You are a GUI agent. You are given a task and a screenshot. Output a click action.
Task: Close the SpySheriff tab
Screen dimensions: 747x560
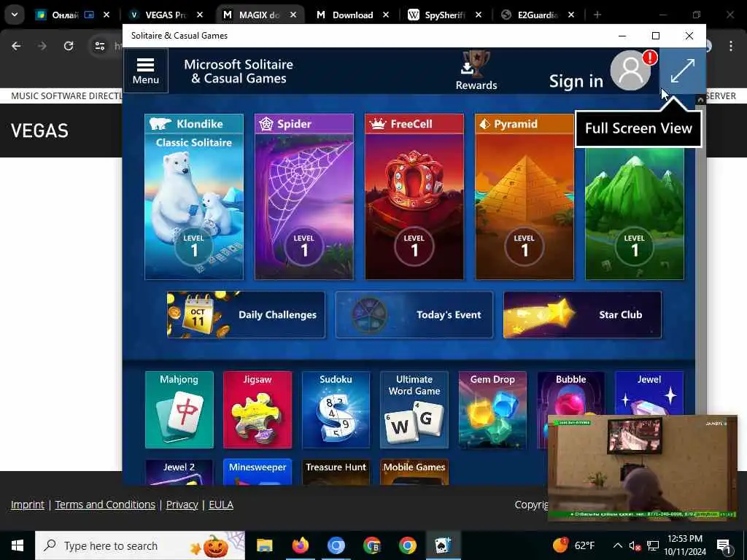coord(479,15)
